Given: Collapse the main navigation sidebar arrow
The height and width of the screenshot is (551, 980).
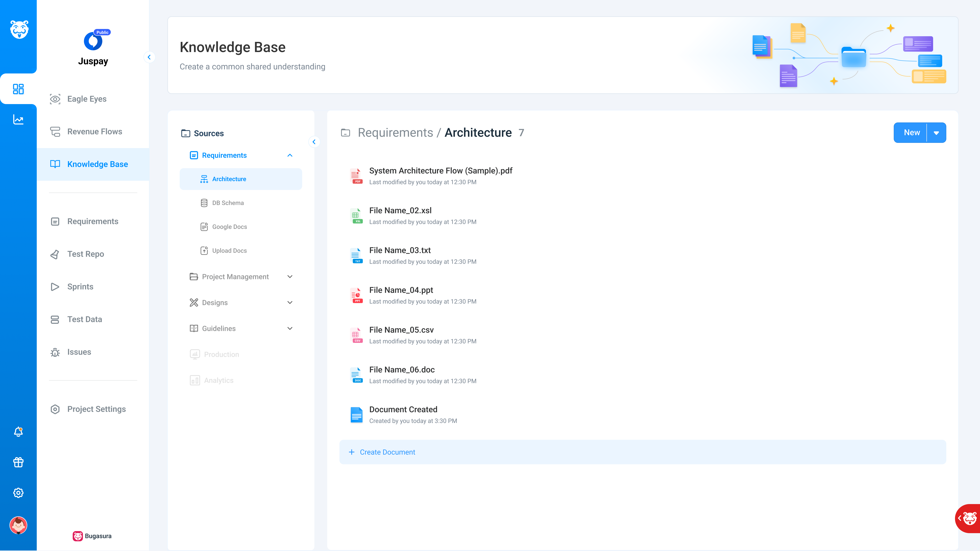Looking at the screenshot, I should 149,57.
